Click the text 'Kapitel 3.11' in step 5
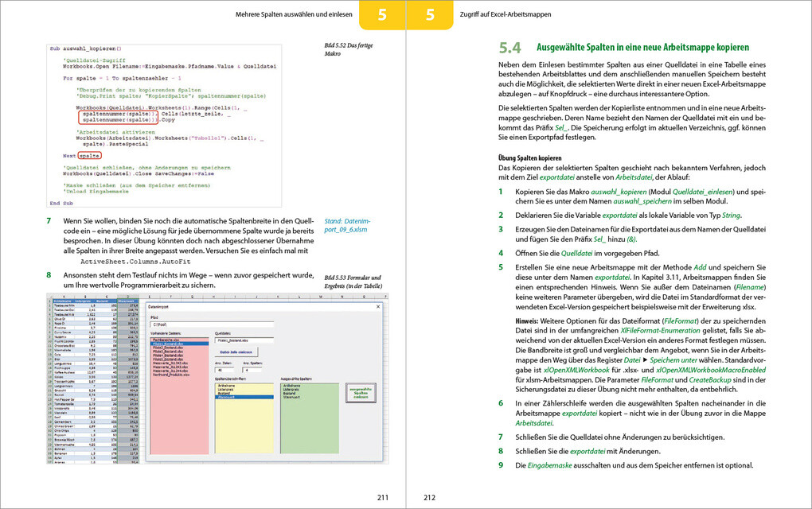Image resolution: width=812 pixels, height=509 pixels. pyautogui.click(x=654, y=278)
